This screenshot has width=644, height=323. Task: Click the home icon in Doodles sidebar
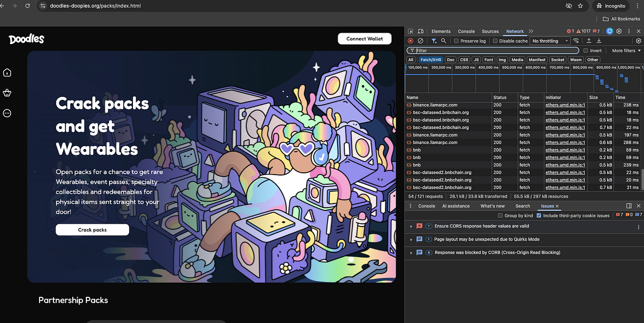(7, 73)
